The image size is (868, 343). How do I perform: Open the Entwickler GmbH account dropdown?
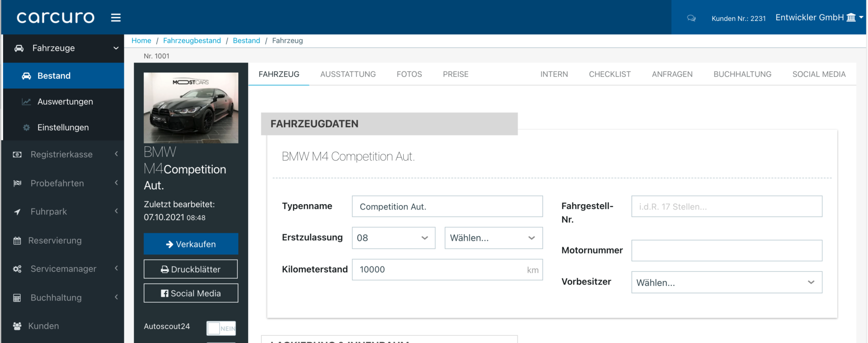(819, 18)
